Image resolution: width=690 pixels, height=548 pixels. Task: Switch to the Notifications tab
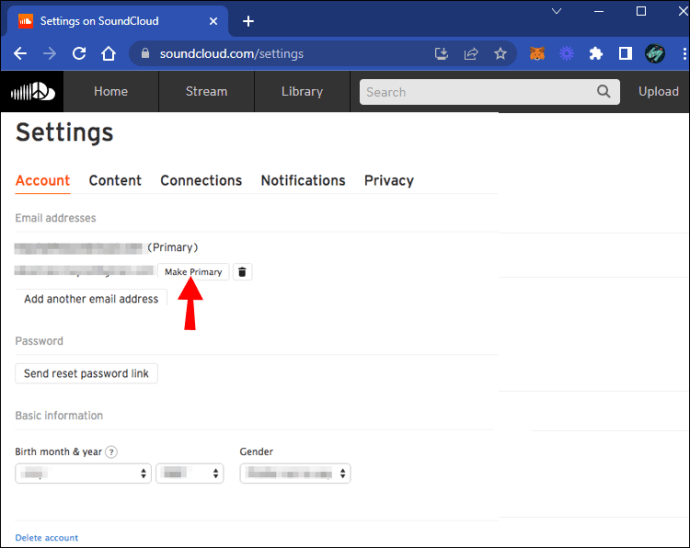tap(303, 181)
